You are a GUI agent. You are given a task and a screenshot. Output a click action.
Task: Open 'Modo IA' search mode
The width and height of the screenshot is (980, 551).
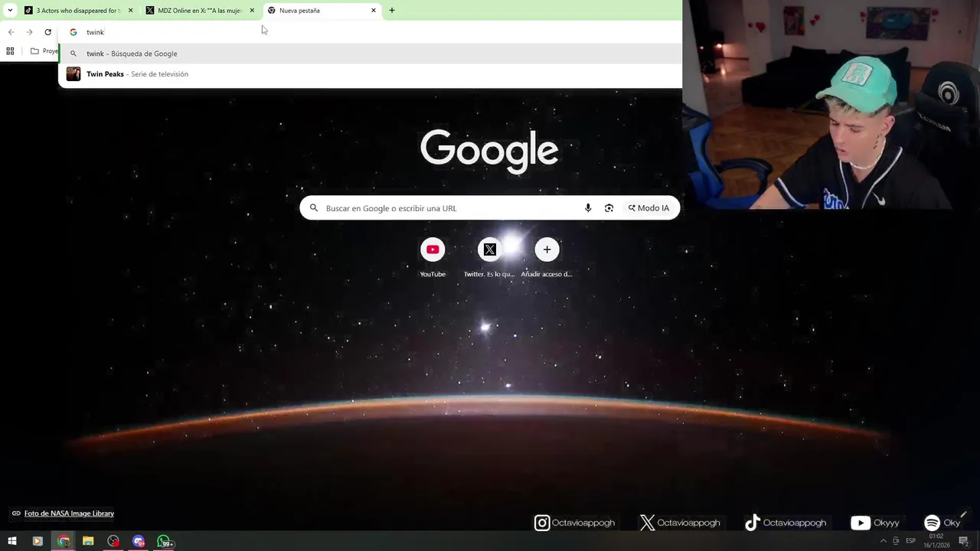(648, 208)
